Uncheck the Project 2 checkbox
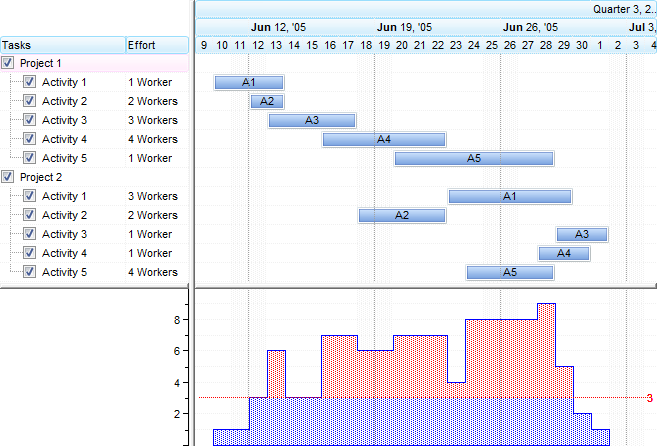The width and height of the screenshot is (657, 446). [x=9, y=177]
